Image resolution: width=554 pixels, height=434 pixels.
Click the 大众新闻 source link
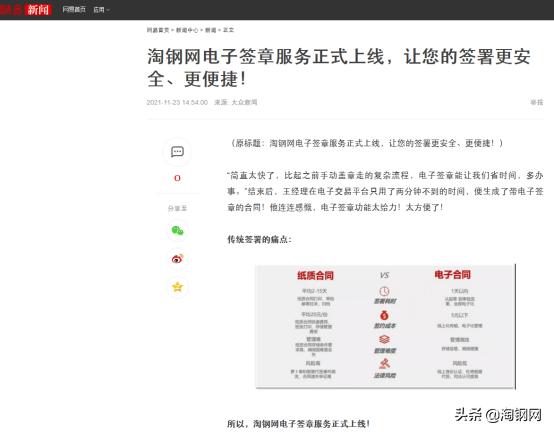point(244,102)
